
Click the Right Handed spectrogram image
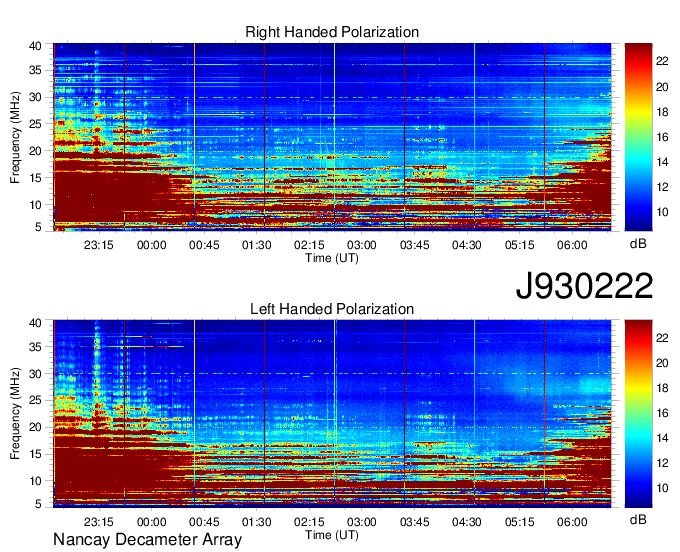(x=332, y=137)
